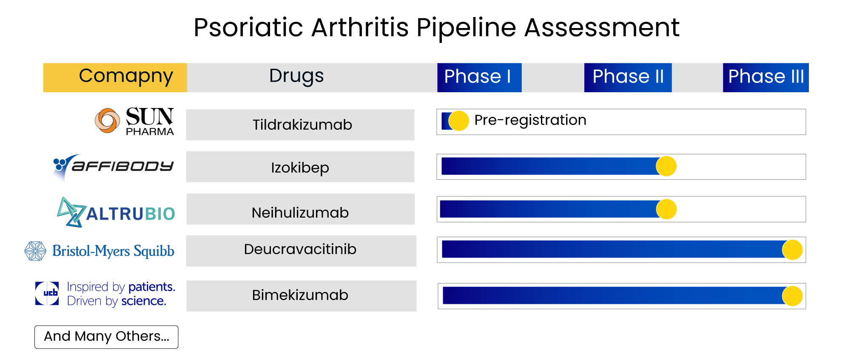Click the yellow marker on Izokibep progress bar
This screenshot has width=868, height=357.
click(666, 166)
